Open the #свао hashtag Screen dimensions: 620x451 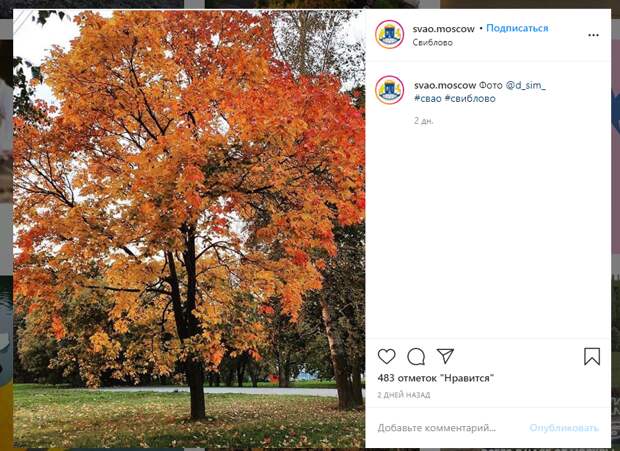(x=427, y=99)
